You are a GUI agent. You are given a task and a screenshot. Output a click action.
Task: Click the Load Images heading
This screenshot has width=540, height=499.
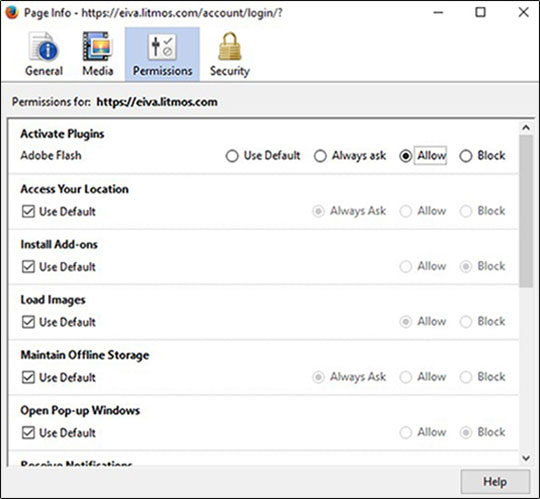point(53,300)
